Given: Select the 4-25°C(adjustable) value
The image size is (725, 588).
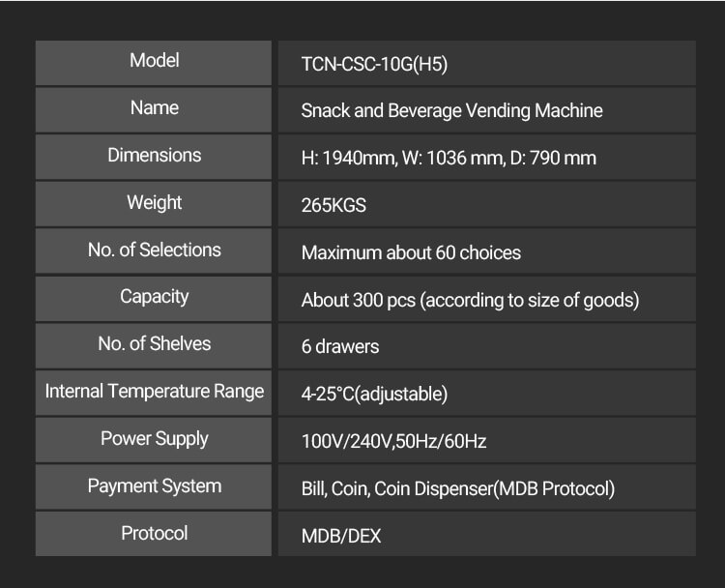Looking at the screenshot, I should [374, 395].
